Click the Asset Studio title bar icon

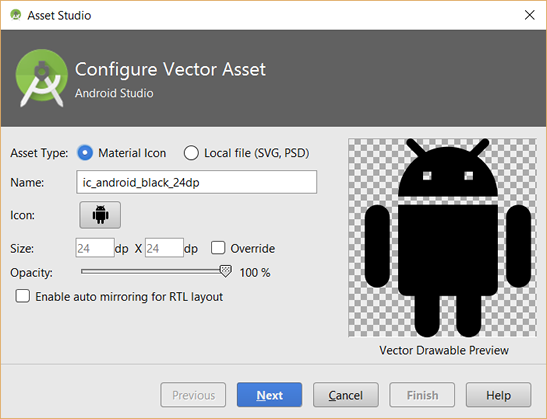(x=16, y=15)
